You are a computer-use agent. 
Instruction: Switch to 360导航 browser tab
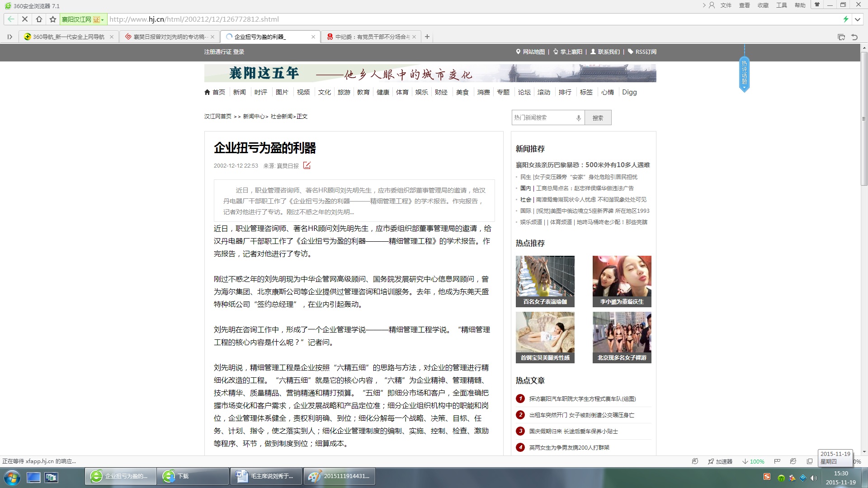(x=68, y=37)
